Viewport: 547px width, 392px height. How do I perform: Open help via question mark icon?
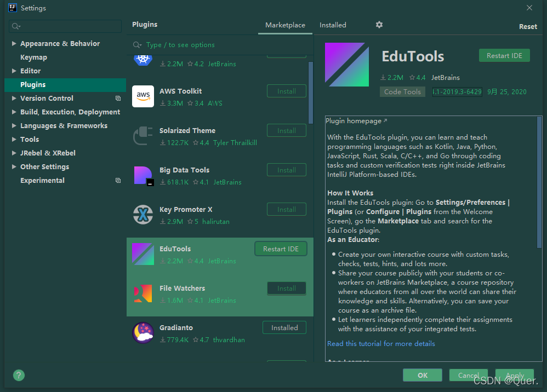click(x=19, y=375)
